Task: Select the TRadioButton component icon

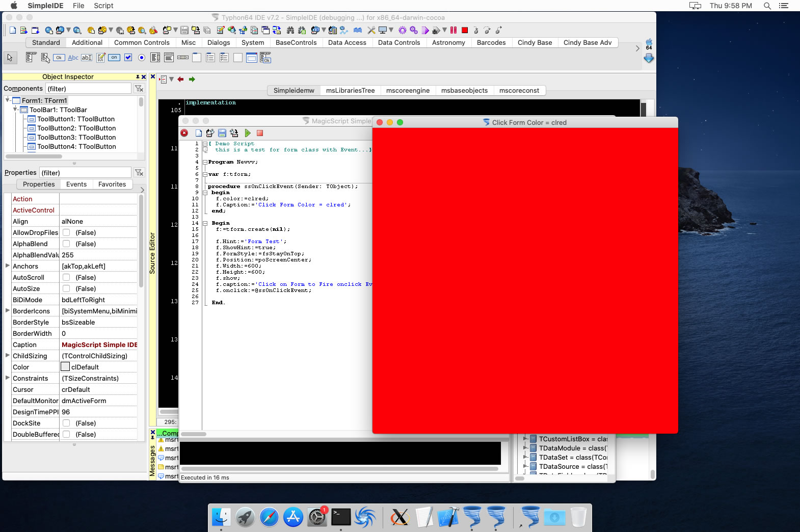Action: pyautogui.click(x=142, y=58)
